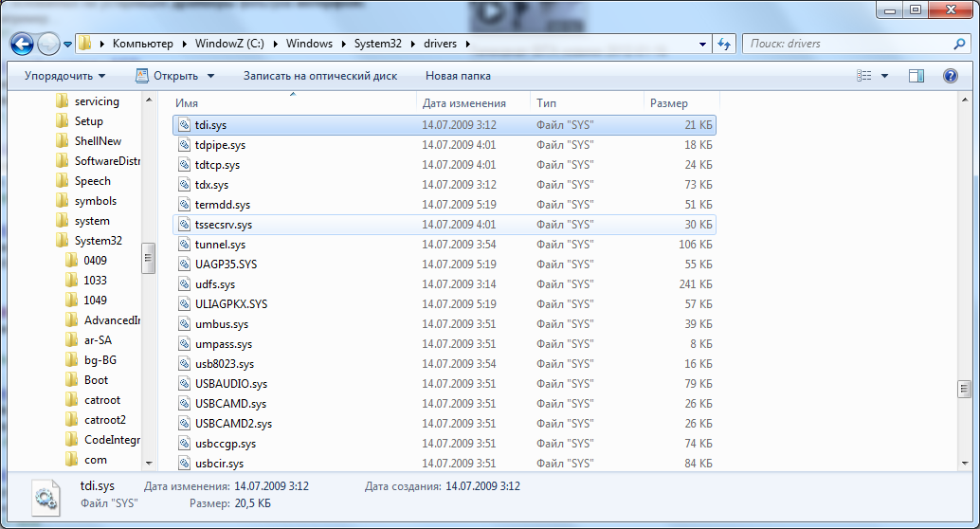Click the tdi.sys file icon
Image resolution: width=980 pixels, height=529 pixels.
click(184, 124)
